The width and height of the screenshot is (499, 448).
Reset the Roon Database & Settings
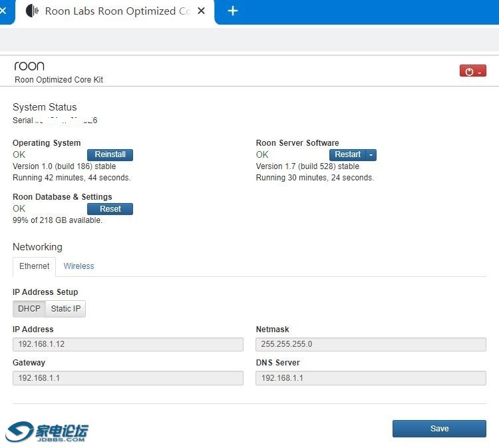[x=110, y=209]
